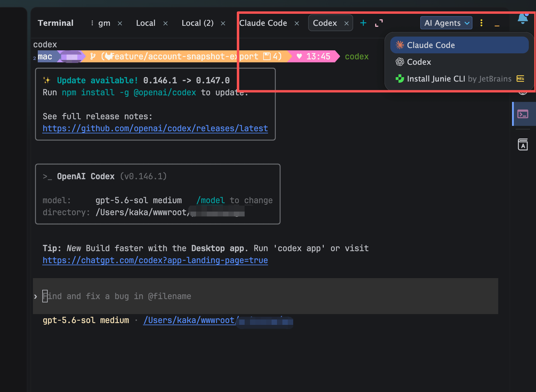Switch to the Claude Code tab
Image resolution: width=536 pixels, height=392 pixels.
[263, 23]
